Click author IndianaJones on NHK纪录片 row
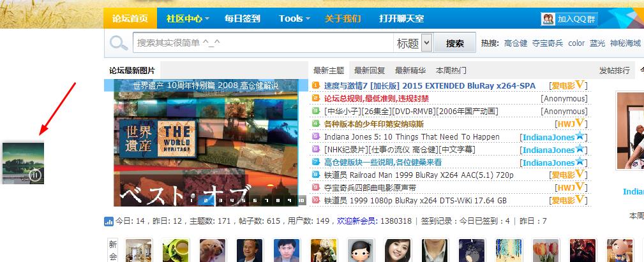Image resolution: width=644 pixels, height=262 pixels. pos(548,150)
